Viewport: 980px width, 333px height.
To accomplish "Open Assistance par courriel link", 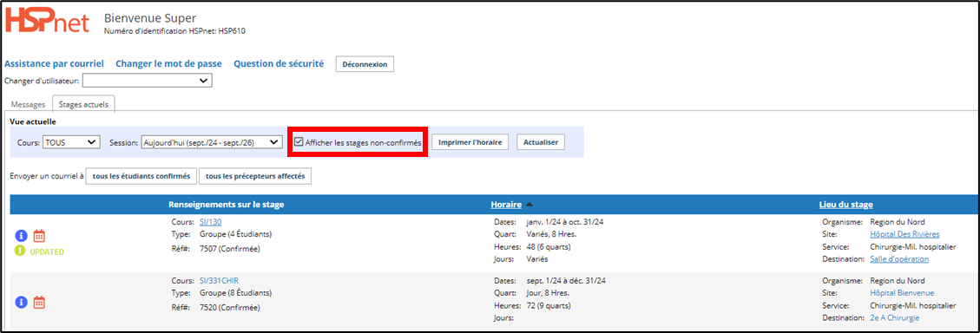I will pyautogui.click(x=54, y=63).
